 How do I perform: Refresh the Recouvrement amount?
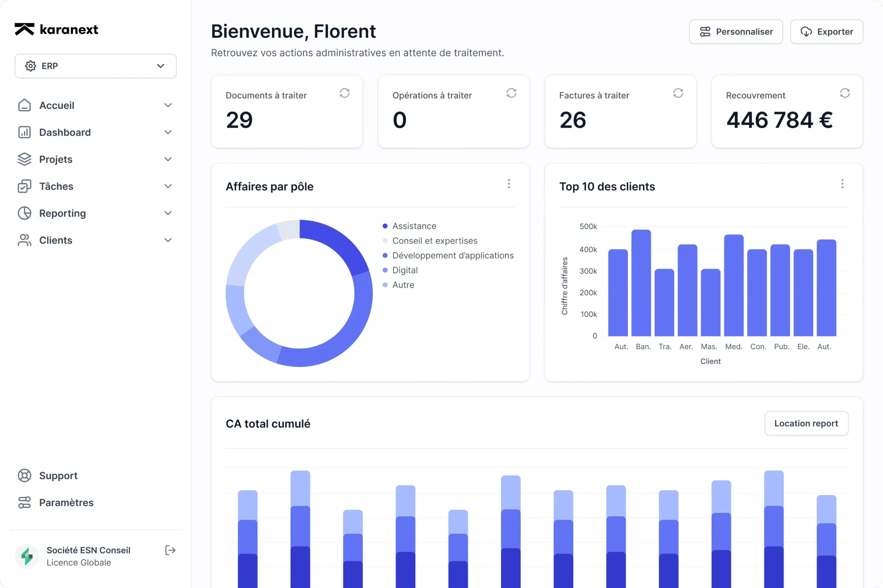845,93
